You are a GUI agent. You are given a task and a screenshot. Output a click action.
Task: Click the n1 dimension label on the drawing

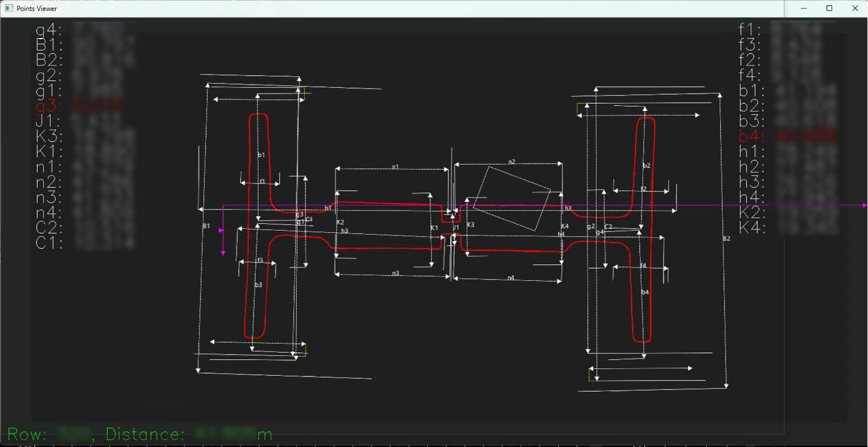[x=396, y=167]
